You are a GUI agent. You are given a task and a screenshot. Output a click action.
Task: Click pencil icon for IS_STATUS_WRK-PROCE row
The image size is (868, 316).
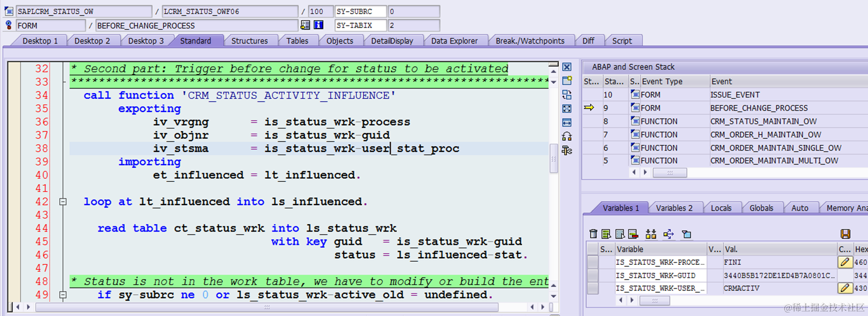pos(845,262)
